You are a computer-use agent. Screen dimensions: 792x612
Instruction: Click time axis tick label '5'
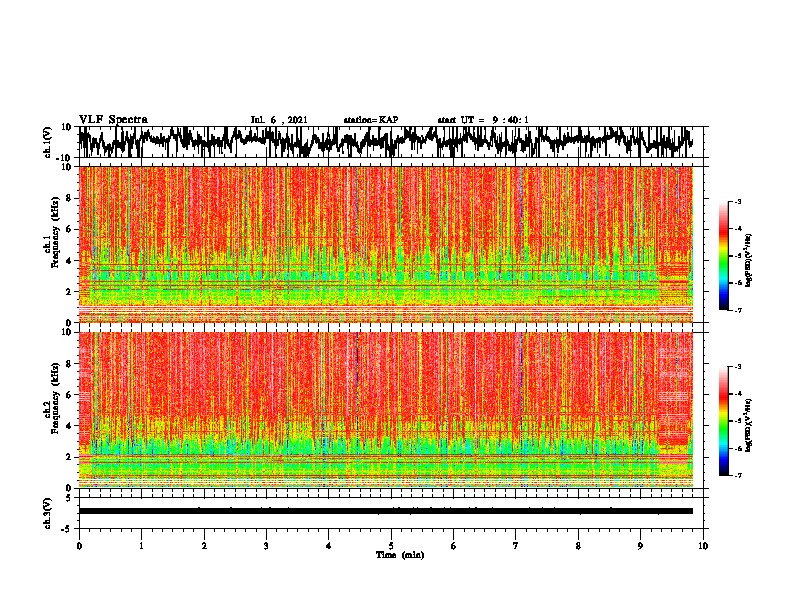pos(391,546)
